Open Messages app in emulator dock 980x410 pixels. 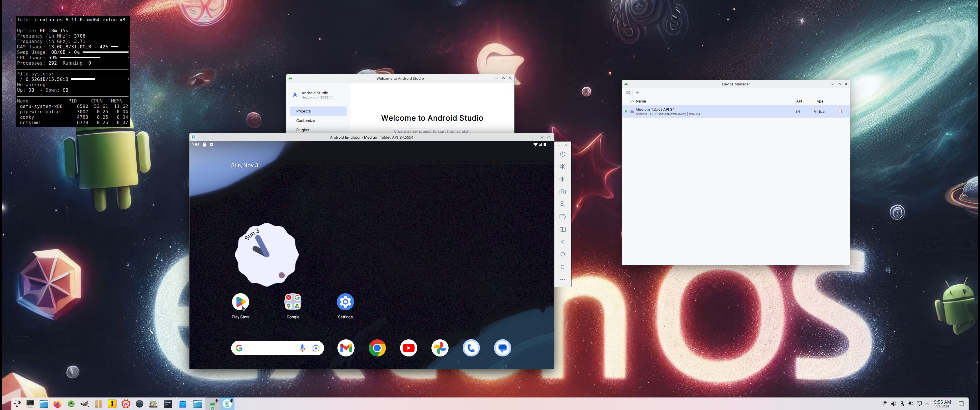[503, 348]
